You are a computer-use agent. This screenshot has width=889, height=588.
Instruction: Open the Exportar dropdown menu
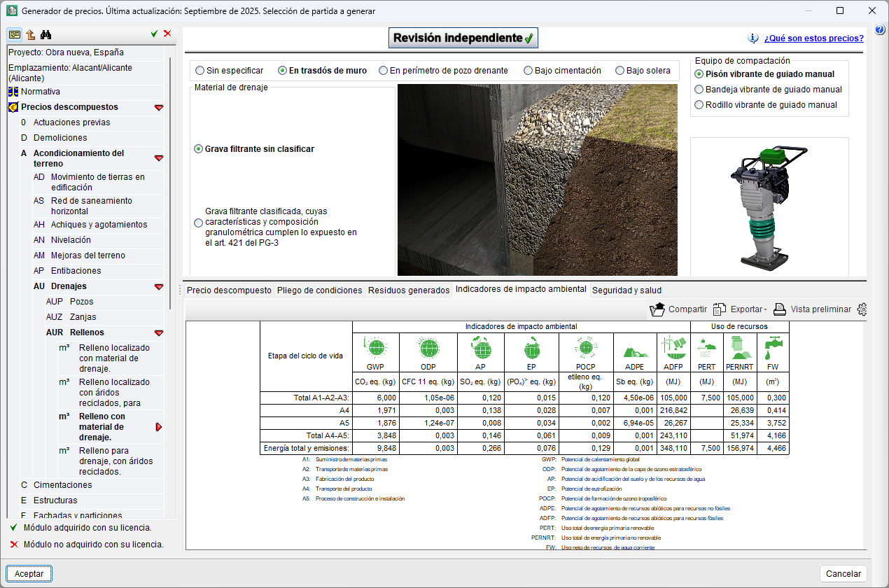(745, 309)
